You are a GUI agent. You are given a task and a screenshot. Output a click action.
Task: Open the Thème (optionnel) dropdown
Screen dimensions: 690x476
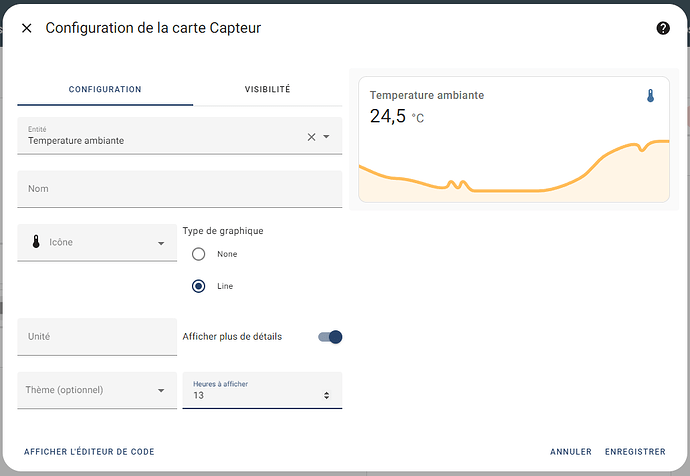pyautogui.click(x=161, y=390)
